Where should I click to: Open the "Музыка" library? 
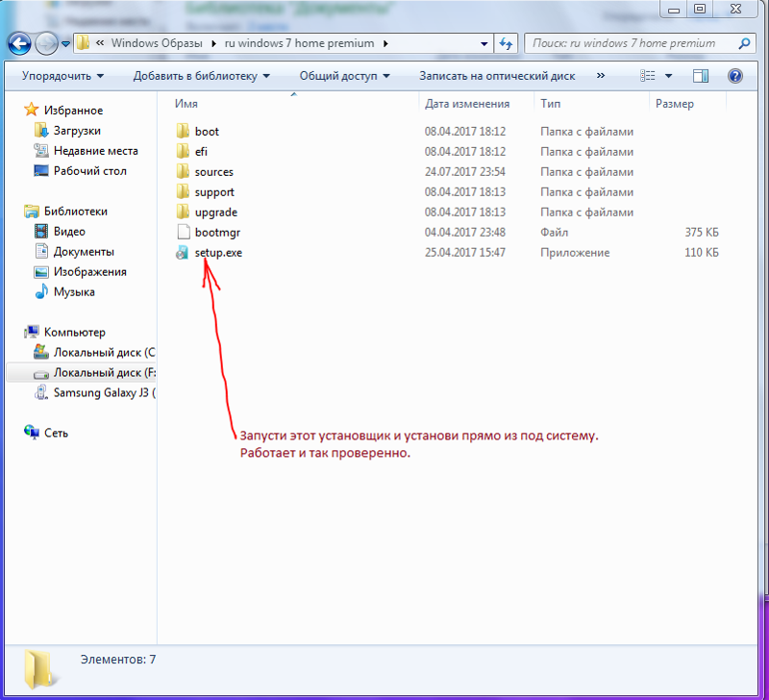[74, 292]
